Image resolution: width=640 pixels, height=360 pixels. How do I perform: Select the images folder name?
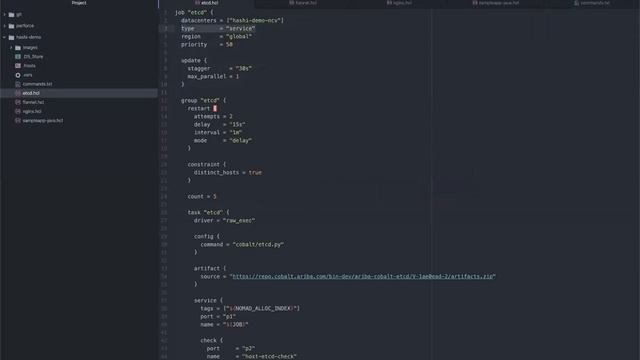[30, 47]
